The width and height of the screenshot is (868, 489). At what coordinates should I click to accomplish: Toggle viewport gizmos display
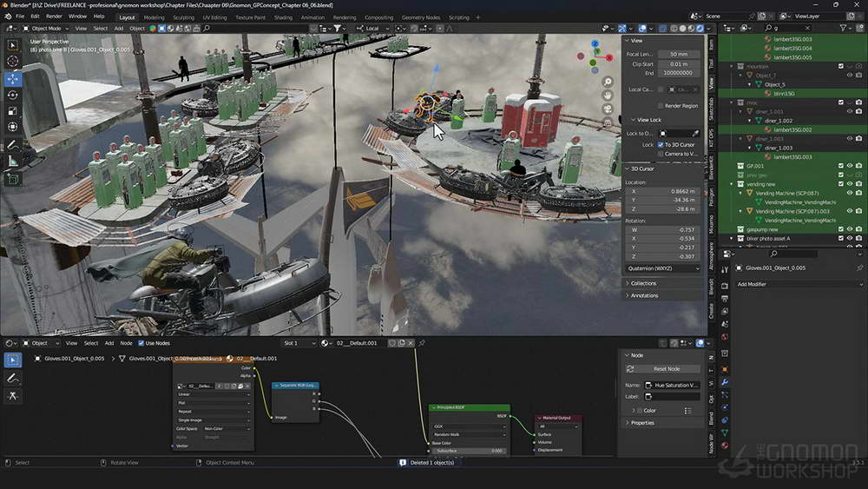[x=622, y=29]
